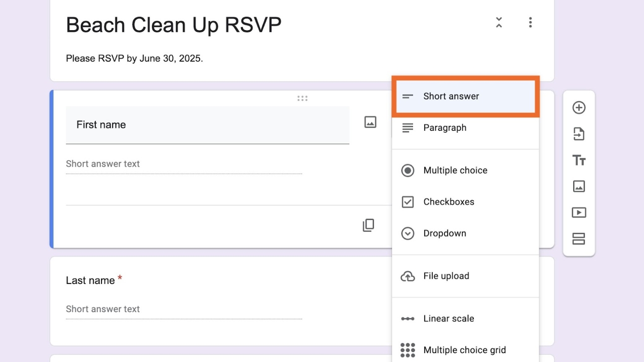The image size is (644, 362).
Task: Add a video to the form
Action: click(579, 212)
